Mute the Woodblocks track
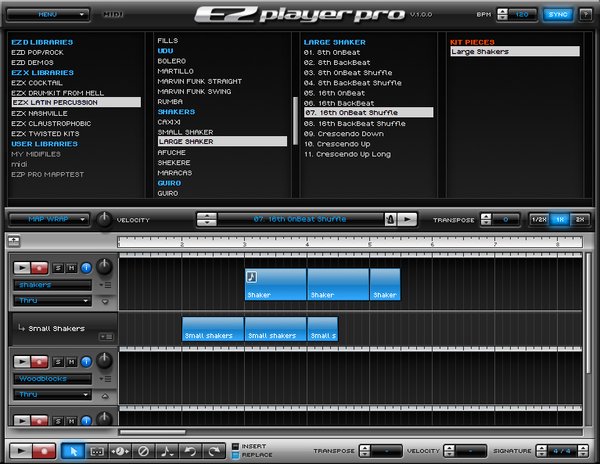This screenshot has width=600, height=464. pyautogui.click(x=72, y=361)
